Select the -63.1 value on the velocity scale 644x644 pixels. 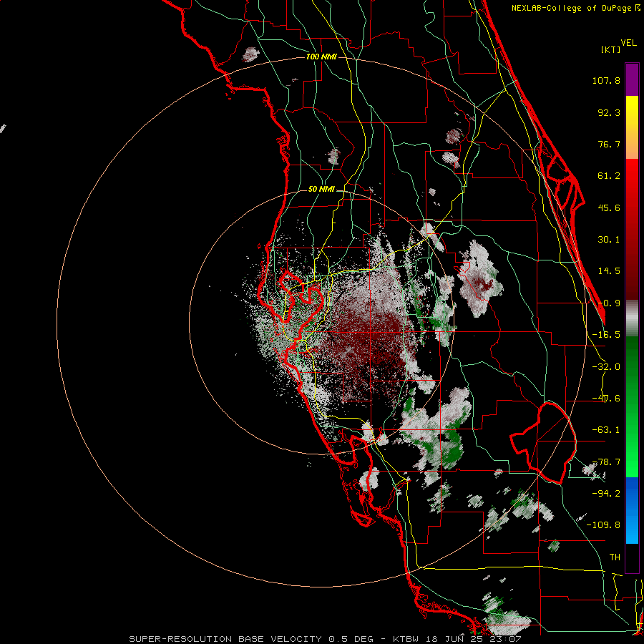click(x=606, y=430)
